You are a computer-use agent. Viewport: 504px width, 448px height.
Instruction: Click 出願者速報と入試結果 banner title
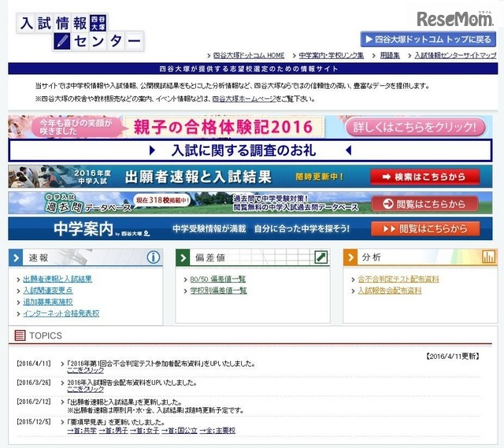coord(198,176)
